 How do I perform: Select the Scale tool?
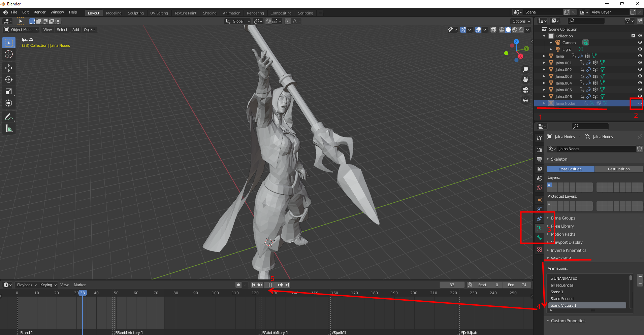(x=9, y=92)
